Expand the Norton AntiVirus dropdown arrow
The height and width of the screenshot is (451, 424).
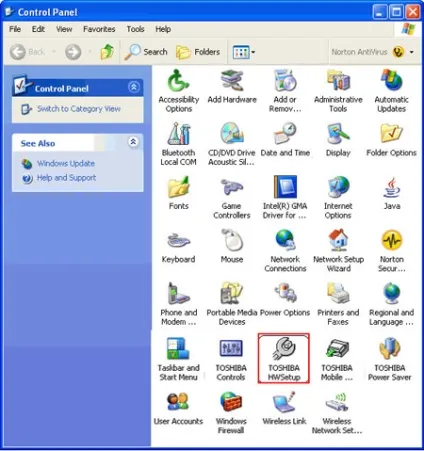pyautogui.click(x=412, y=52)
